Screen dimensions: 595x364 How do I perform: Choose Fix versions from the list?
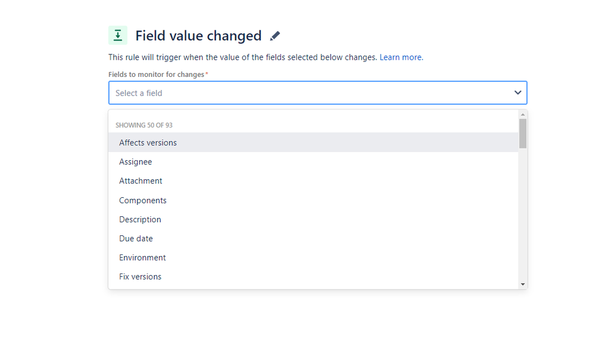tap(313, 276)
